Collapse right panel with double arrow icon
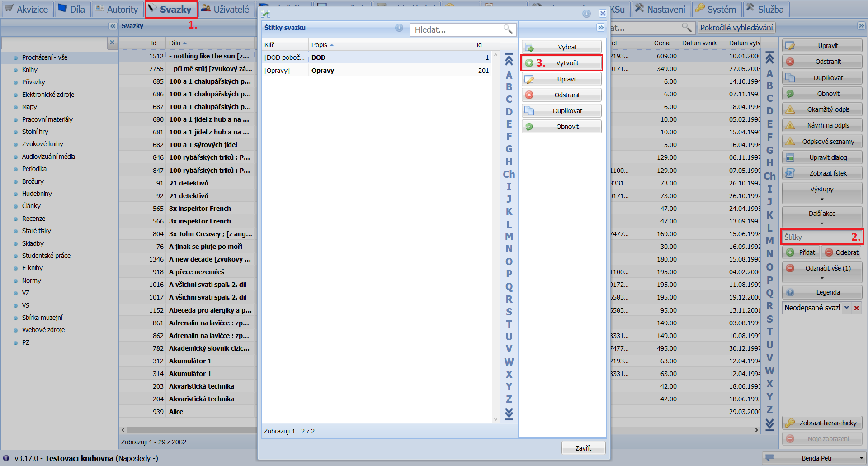Screen dimensions: 868x466 (x=862, y=26)
